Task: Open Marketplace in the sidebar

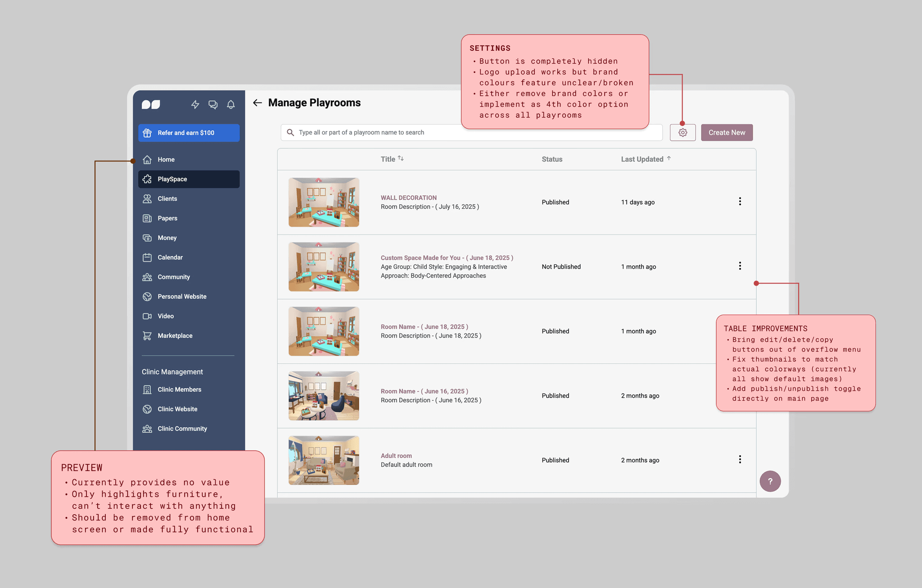Action: (175, 336)
